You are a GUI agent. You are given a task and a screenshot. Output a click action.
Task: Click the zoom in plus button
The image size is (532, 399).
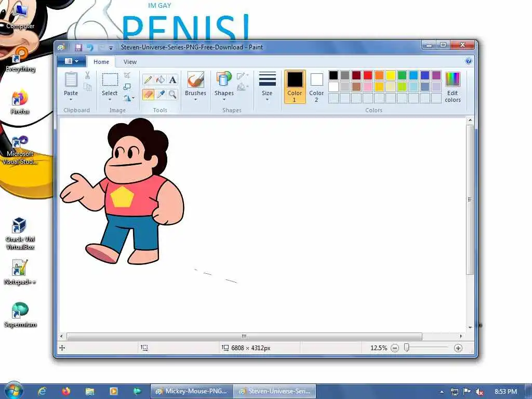(x=458, y=348)
